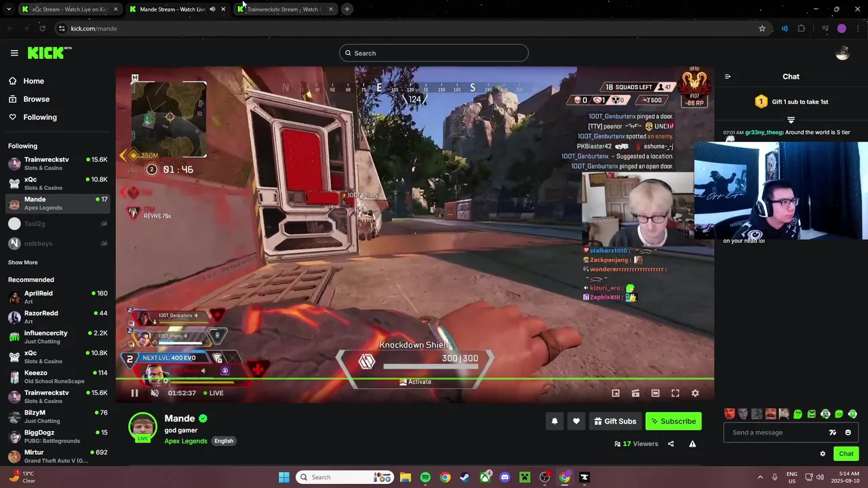Image resolution: width=868 pixels, height=488 pixels.
Task: Open xQc channel in Following list
Action: pos(58,184)
